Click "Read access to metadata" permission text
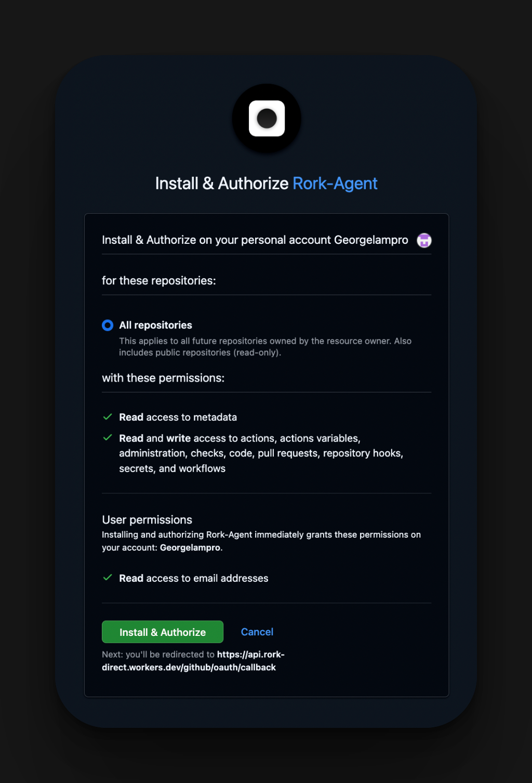 coord(178,417)
